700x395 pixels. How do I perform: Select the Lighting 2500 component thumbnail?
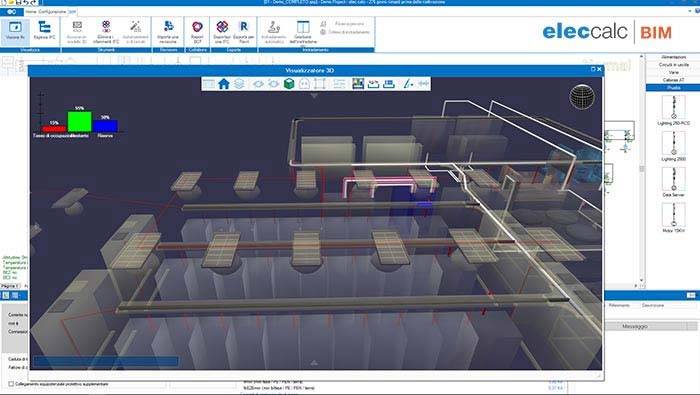coord(674,143)
